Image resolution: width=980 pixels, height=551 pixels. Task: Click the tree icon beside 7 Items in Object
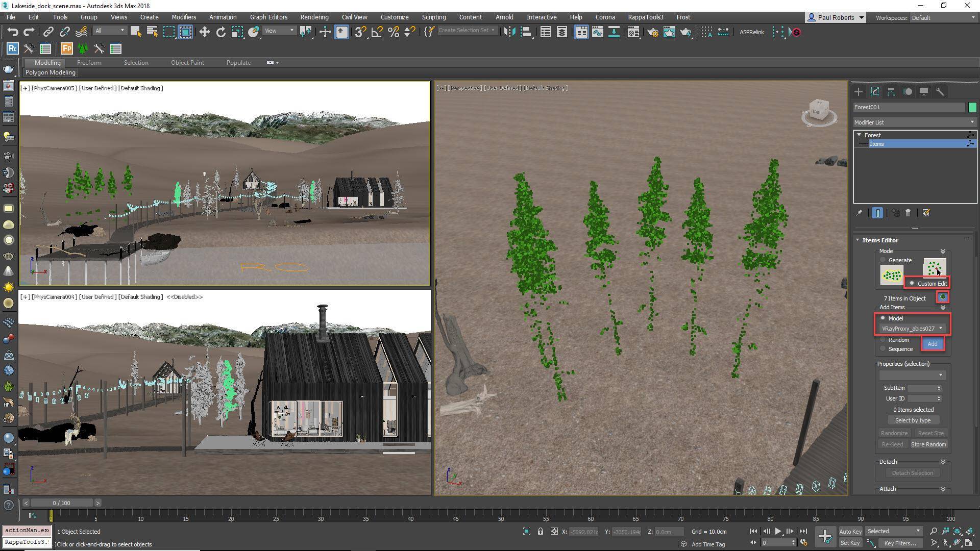(942, 297)
